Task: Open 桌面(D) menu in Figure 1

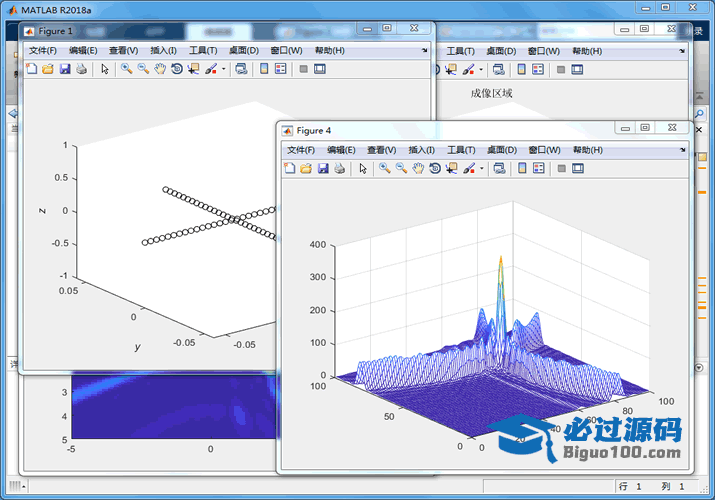Action: (x=244, y=50)
